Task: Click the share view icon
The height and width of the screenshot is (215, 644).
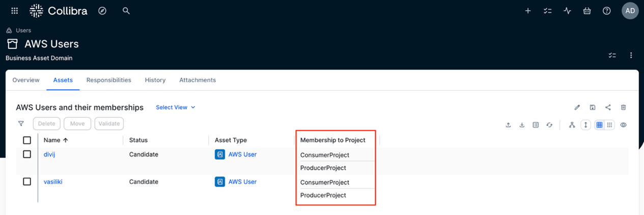Action: click(x=608, y=107)
